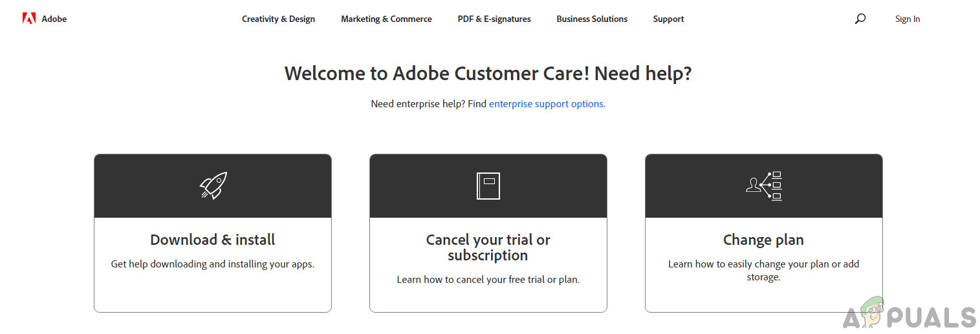Expand the Business Solutions menu
This screenshot has height=334, width=980.
[592, 19]
